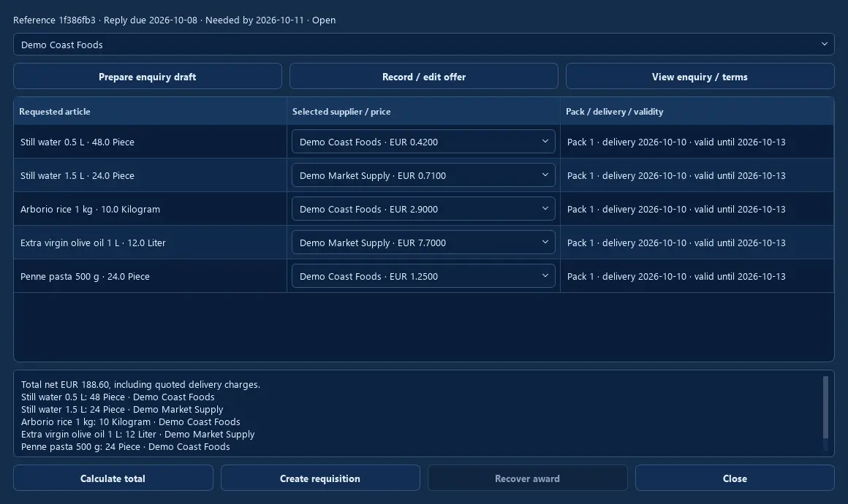Click delivery details cell for Still water 0.5 L
The height and width of the screenshot is (504, 848).
click(x=697, y=142)
